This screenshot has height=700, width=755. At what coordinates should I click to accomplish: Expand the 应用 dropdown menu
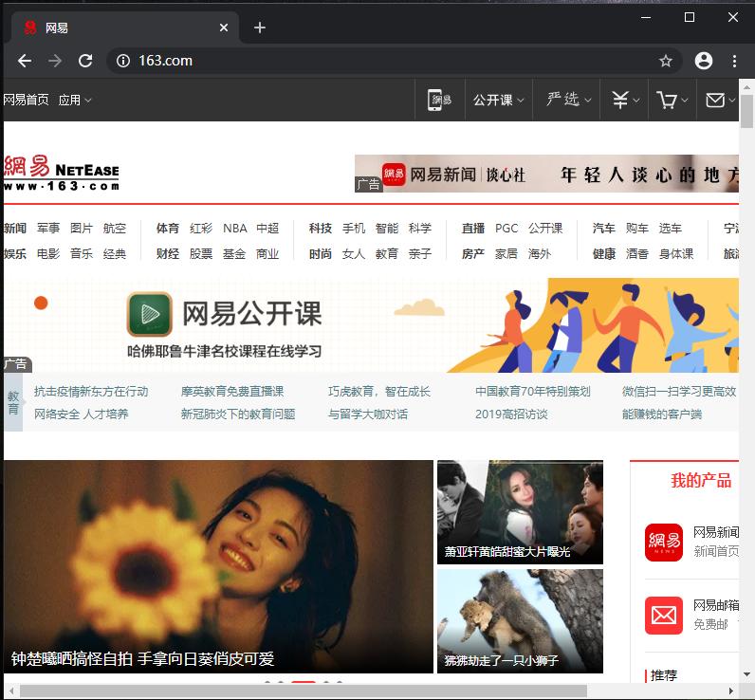point(75,101)
